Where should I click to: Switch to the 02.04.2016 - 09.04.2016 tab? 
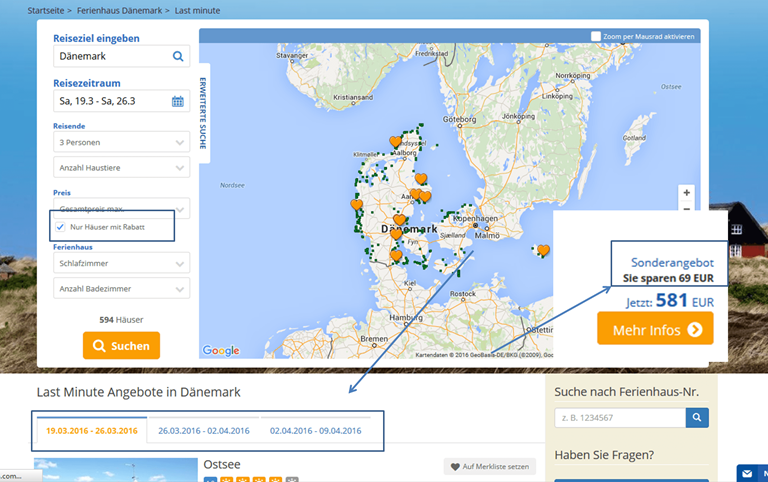pyautogui.click(x=315, y=431)
